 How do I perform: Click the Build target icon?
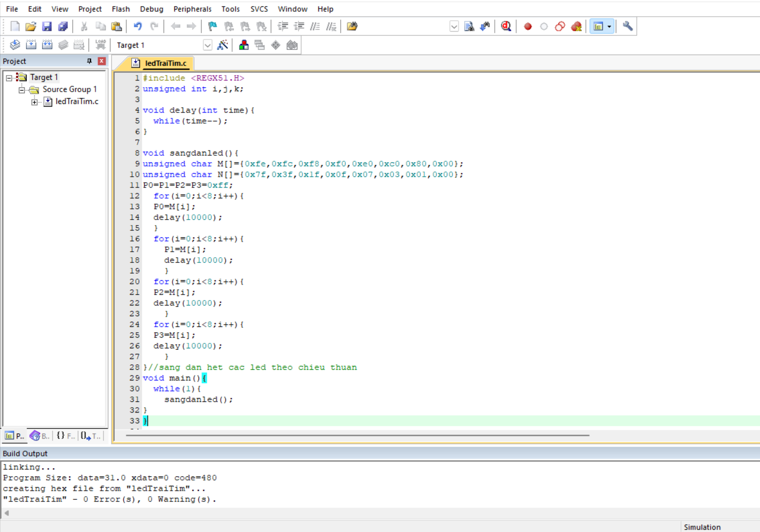31,45
